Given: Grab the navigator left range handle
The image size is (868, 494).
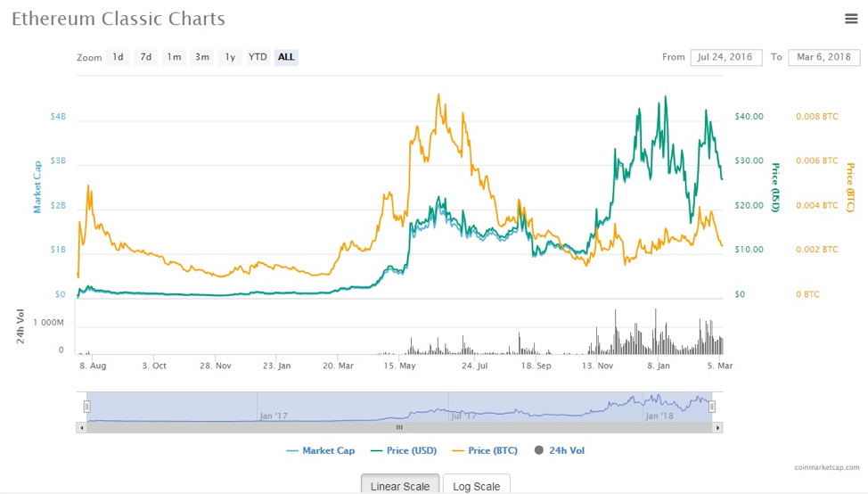Looking at the screenshot, I should (x=87, y=407).
